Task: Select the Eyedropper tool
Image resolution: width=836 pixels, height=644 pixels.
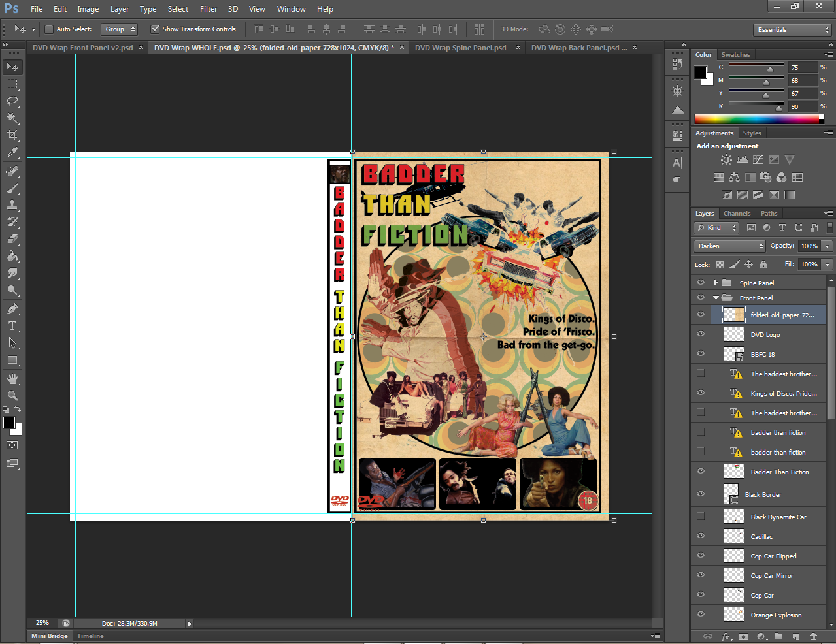Action: (x=12, y=152)
